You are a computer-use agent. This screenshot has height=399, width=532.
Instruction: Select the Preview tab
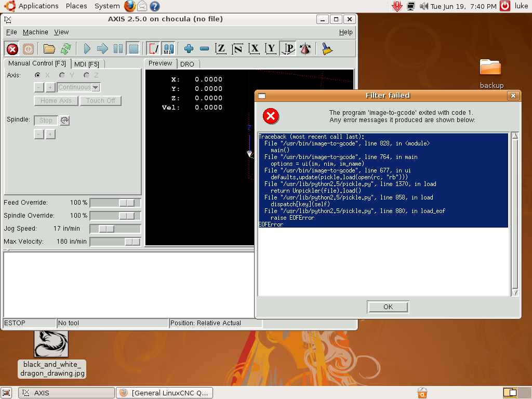pyautogui.click(x=160, y=63)
